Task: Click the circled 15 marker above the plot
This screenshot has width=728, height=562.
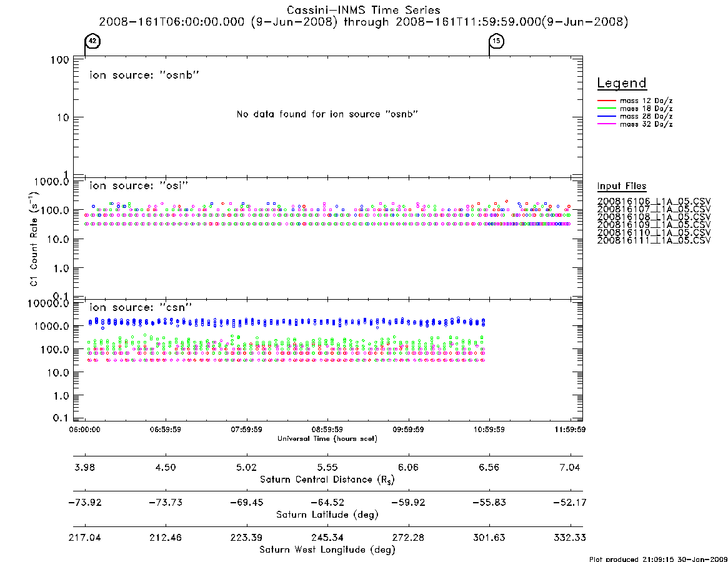Action: point(497,41)
